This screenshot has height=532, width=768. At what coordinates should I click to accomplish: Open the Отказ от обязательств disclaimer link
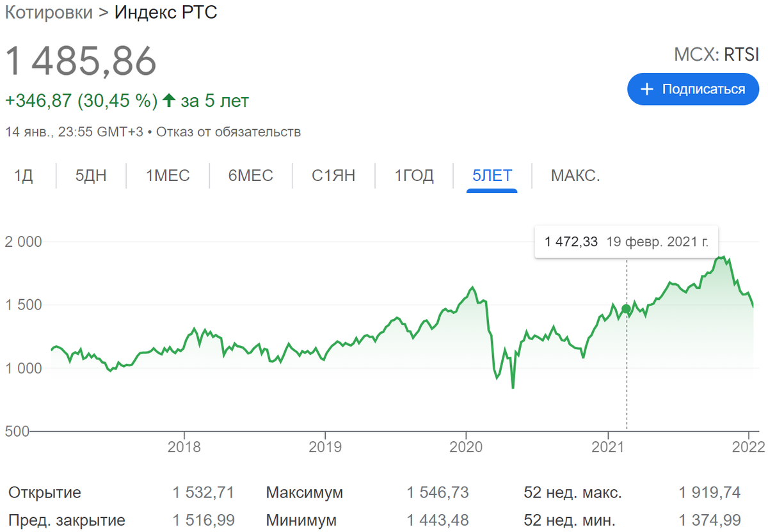click(x=228, y=132)
